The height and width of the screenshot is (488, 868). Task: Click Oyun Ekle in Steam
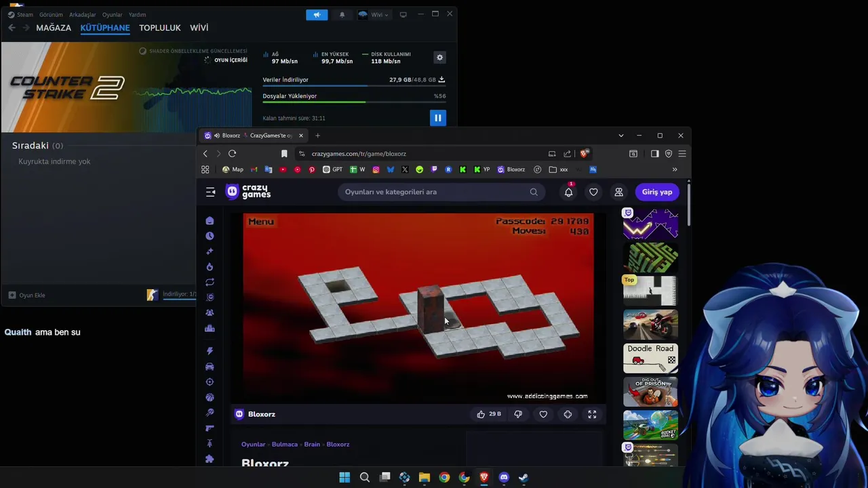pyautogui.click(x=26, y=295)
